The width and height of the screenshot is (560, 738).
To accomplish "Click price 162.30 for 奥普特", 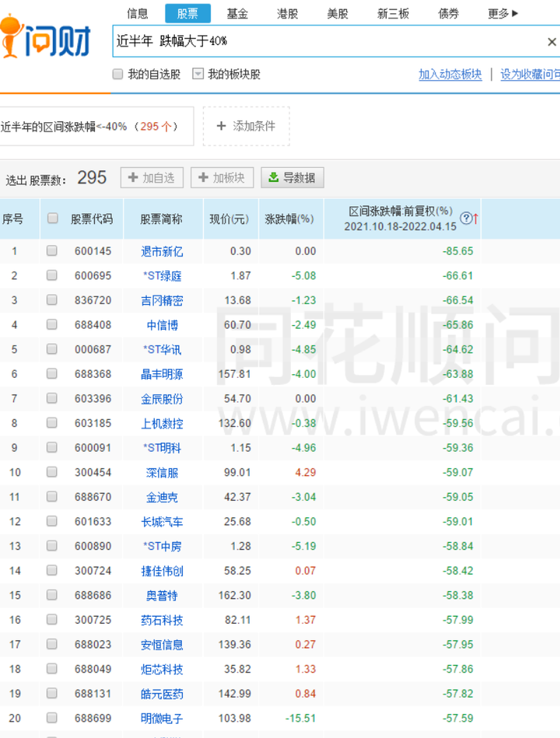I will [x=234, y=596].
